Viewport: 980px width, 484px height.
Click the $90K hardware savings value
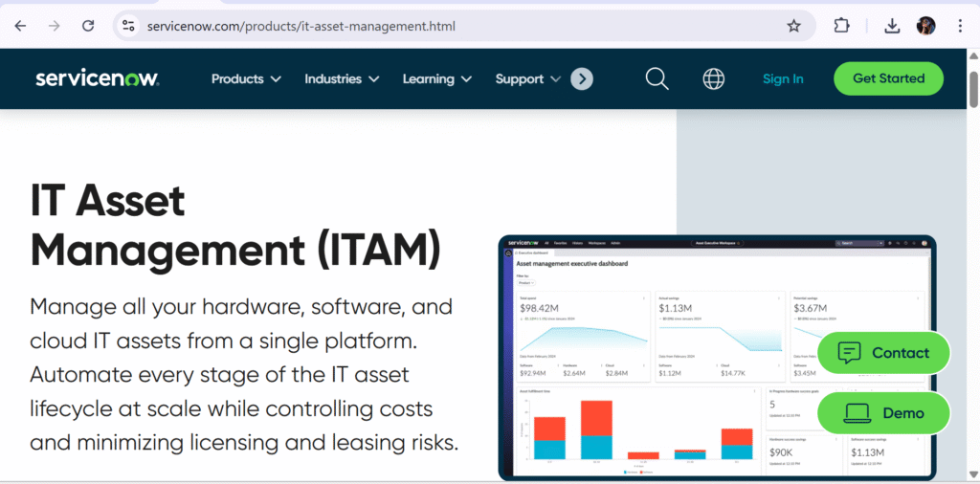click(781, 451)
